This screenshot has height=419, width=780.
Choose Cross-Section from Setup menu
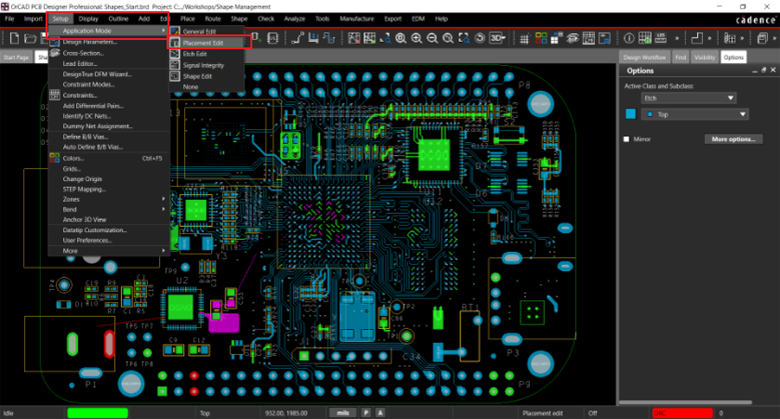point(108,53)
